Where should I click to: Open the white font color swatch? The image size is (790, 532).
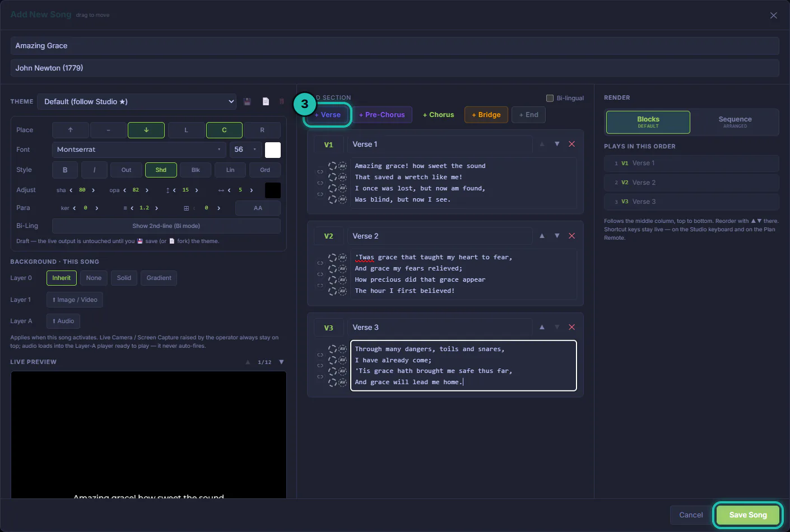(273, 150)
